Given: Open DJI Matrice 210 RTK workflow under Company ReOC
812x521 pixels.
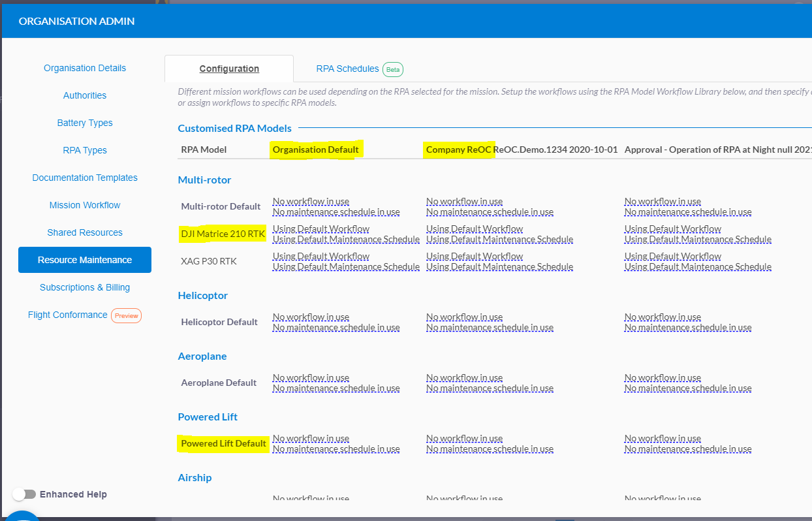Looking at the screenshot, I should (475, 229).
